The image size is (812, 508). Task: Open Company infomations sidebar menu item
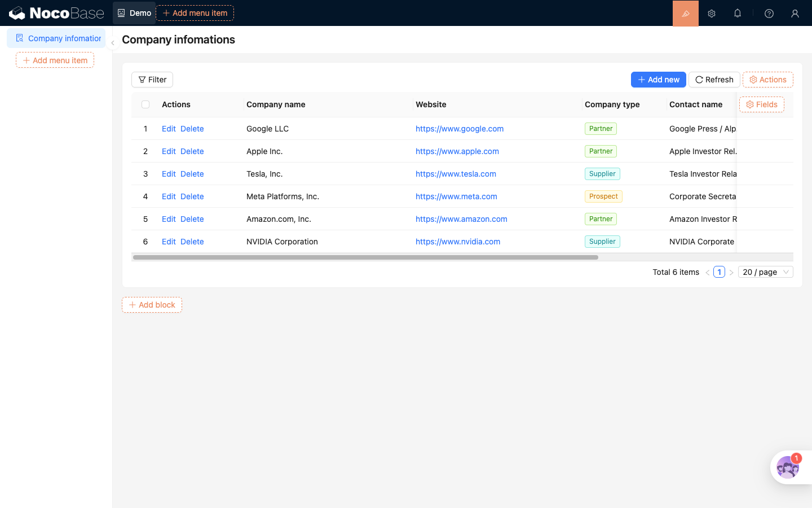click(x=56, y=38)
